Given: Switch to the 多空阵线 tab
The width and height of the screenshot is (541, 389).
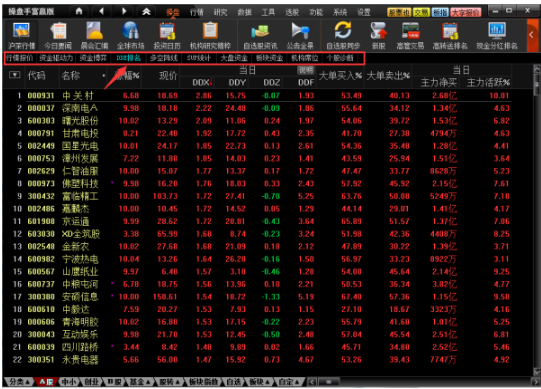Looking at the screenshot, I should tap(164, 58).
